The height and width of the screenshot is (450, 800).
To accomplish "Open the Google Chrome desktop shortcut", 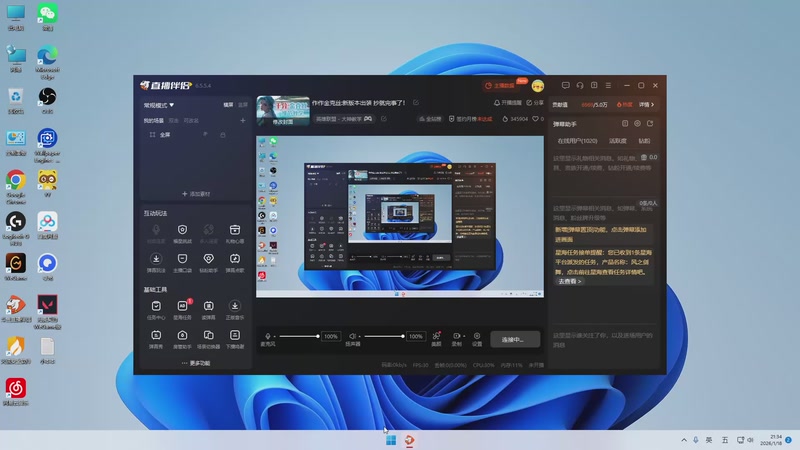I will [x=16, y=186].
